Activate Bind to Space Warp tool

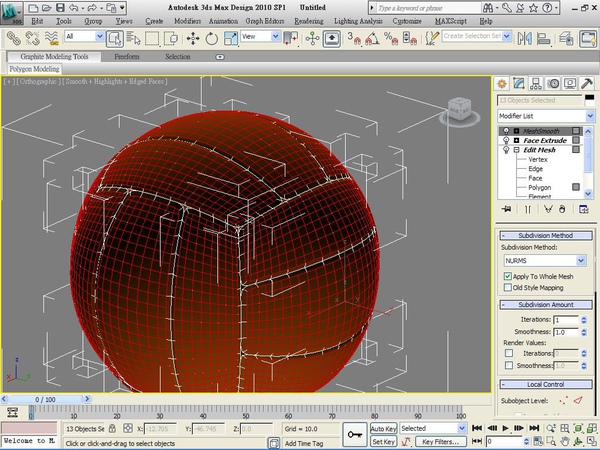tap(51, 38)
